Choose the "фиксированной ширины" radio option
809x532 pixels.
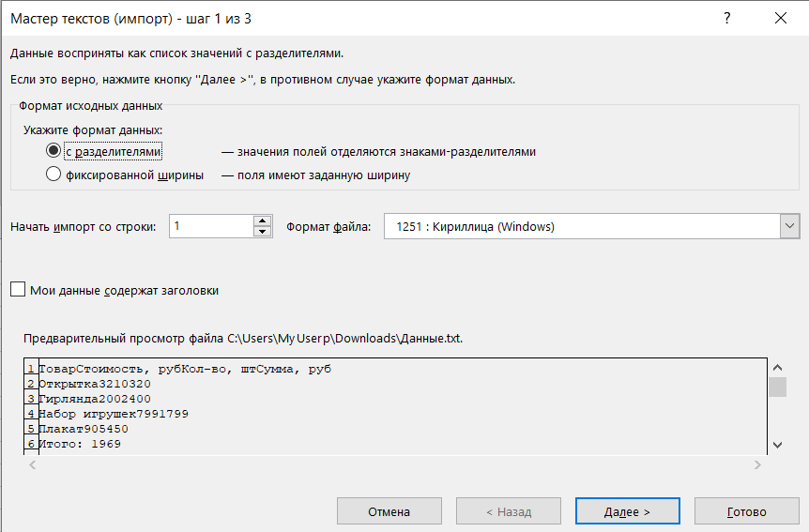point(53,175)
